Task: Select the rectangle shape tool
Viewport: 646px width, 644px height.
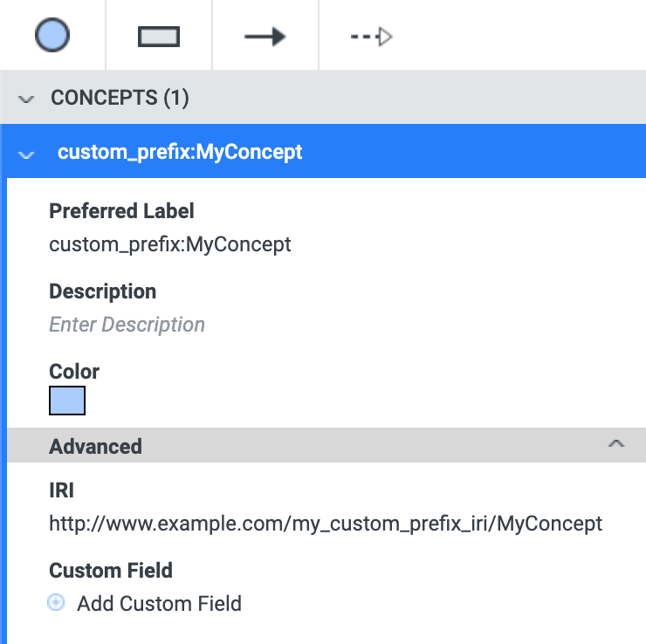Action: coord(159,37)
